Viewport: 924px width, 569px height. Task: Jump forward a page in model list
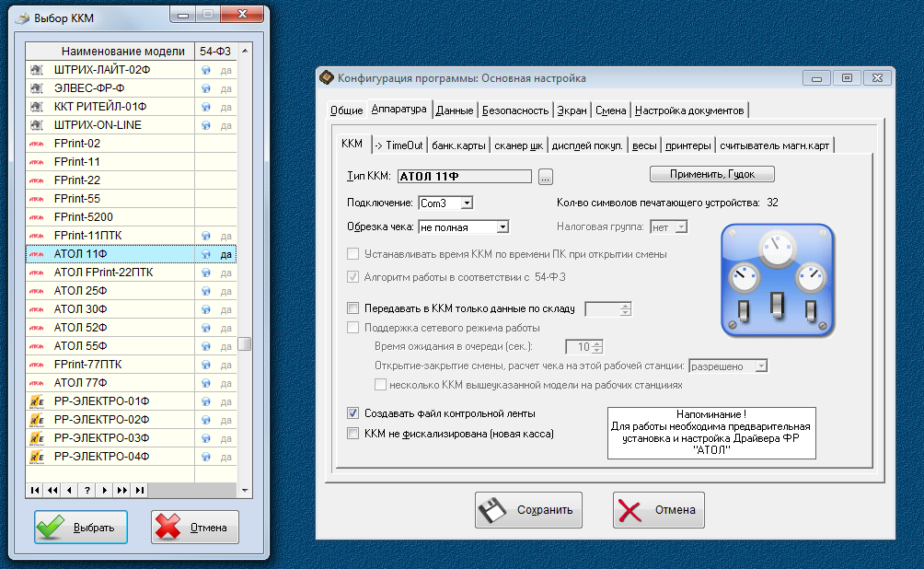122,490
